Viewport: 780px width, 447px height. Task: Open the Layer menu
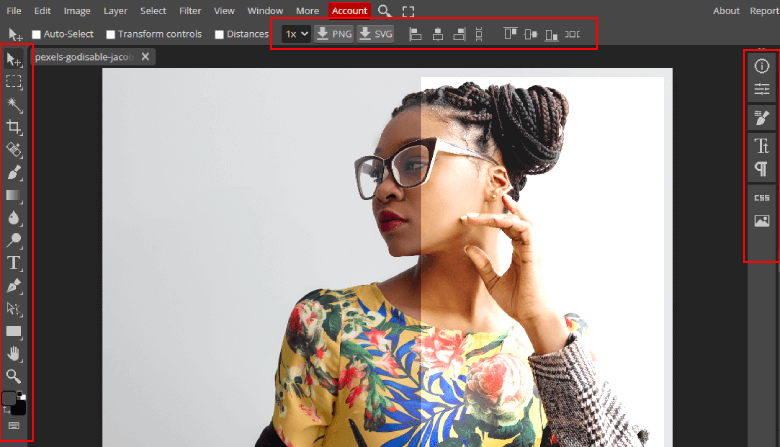tap(115, 11)
